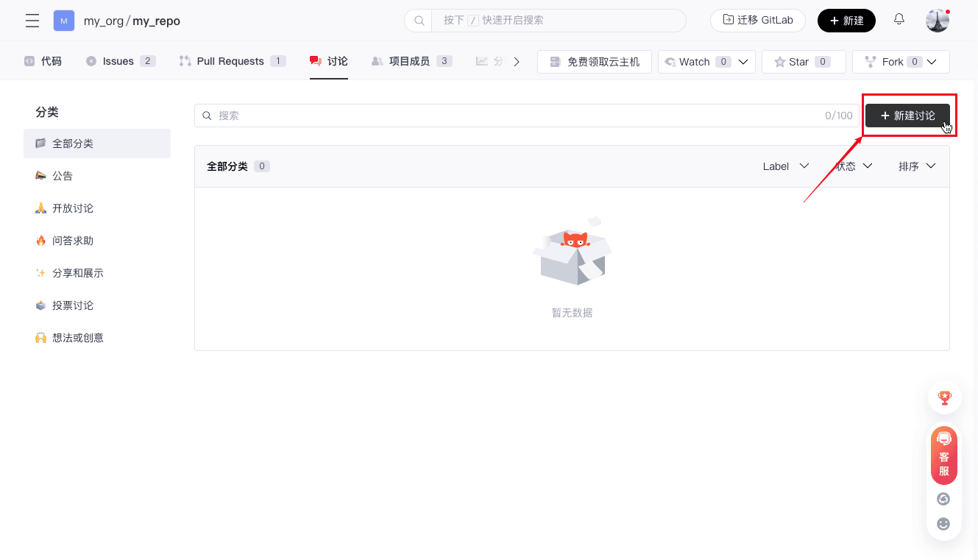Image resolution: width=978 pixels, height=560 pixels.
Task: Switch to the Pull Requests tab
Action: 232,61
